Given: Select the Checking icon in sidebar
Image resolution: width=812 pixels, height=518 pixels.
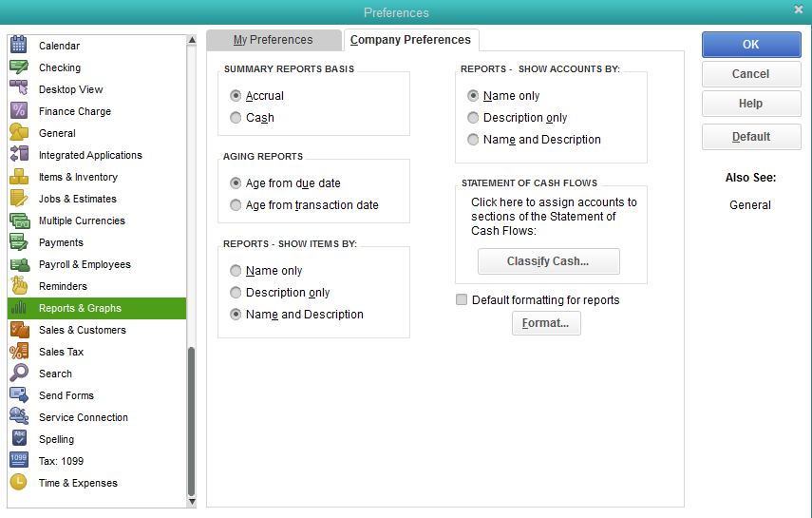Looking at the screenshot, I should [x=19, y=67].
